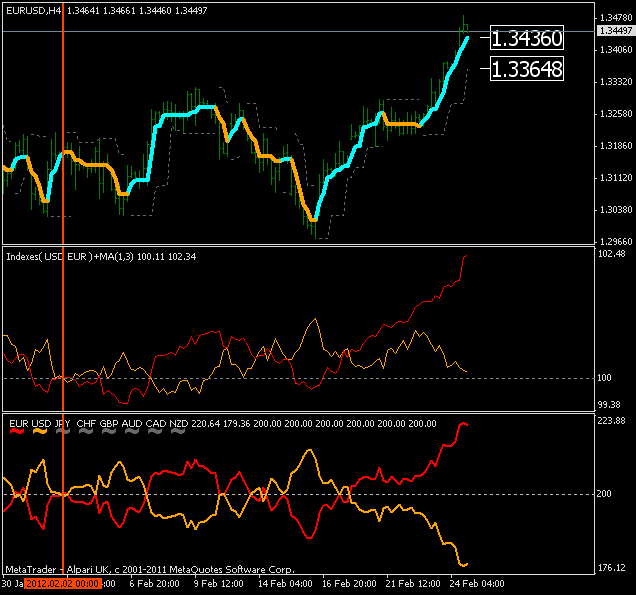Click the 102.48 index scale value
Viewport: 636px width, 595px height.
(x=612, y=254)
